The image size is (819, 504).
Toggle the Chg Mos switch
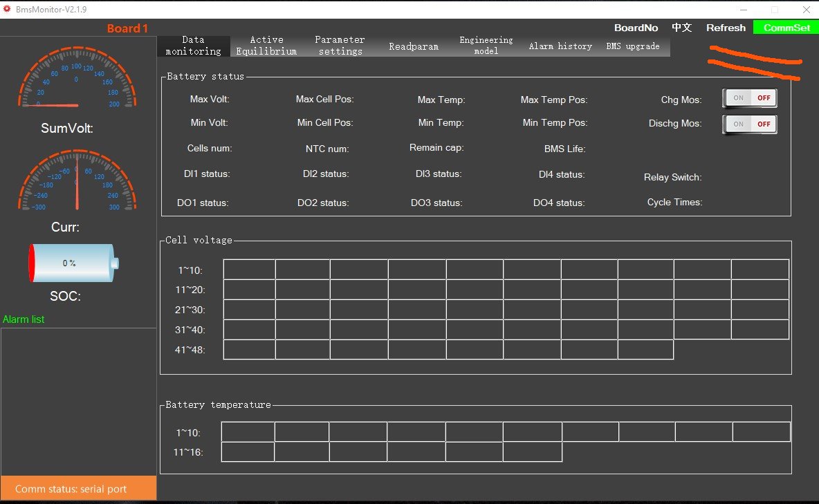click(x=750, y=98)
